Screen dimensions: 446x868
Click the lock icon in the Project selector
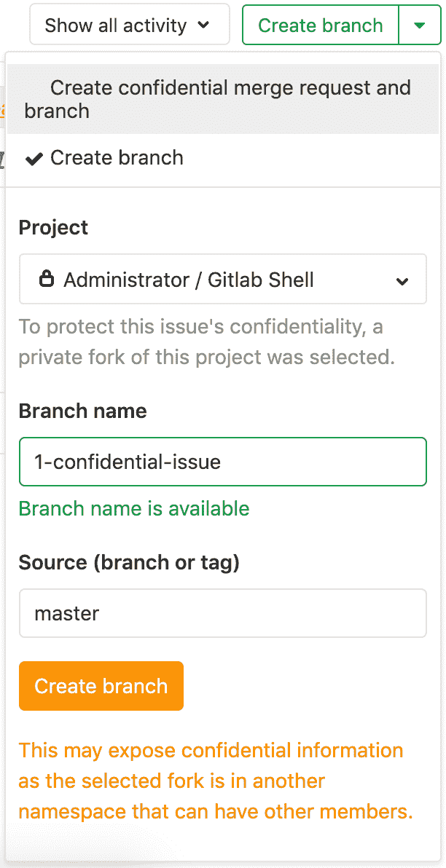pyautogui.click(x=47, y=279)
